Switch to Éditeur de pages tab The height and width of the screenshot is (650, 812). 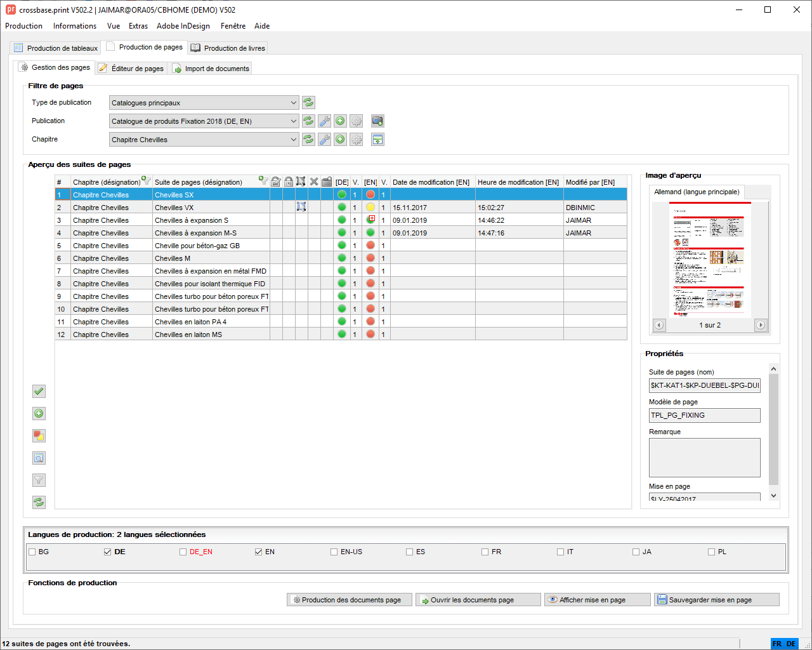131,69
